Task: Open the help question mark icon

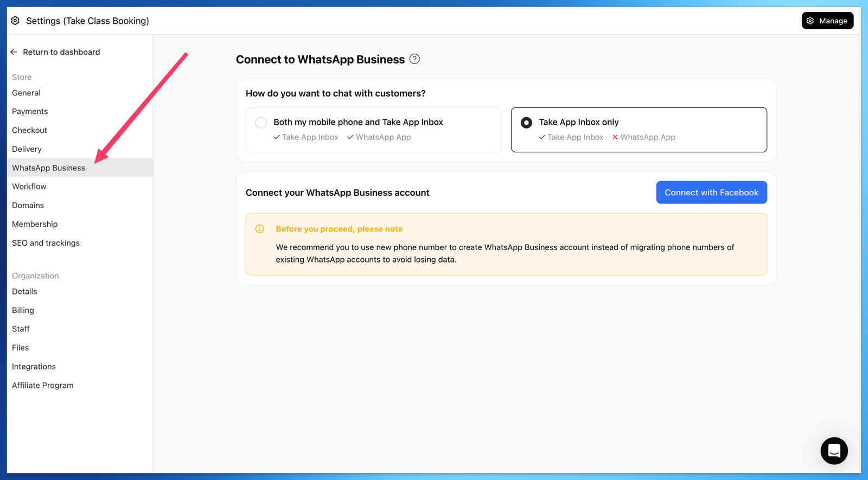Action: 414,59
